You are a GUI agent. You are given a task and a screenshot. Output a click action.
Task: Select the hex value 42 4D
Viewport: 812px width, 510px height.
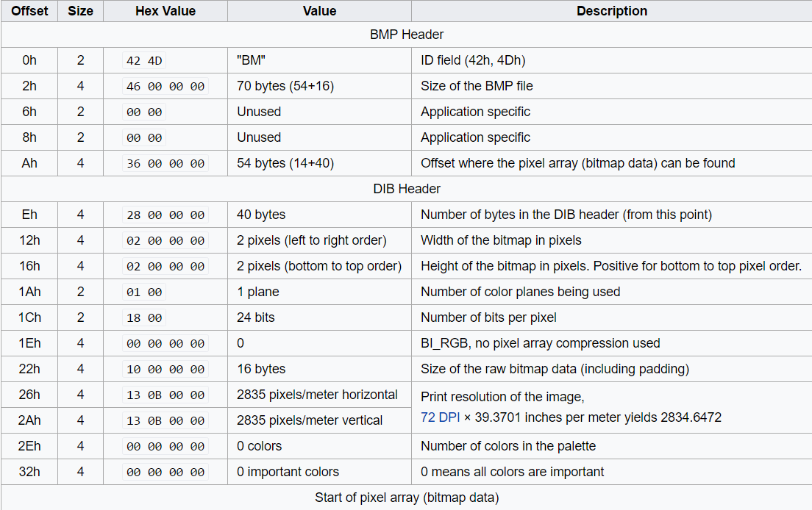(x=144, y=60)
